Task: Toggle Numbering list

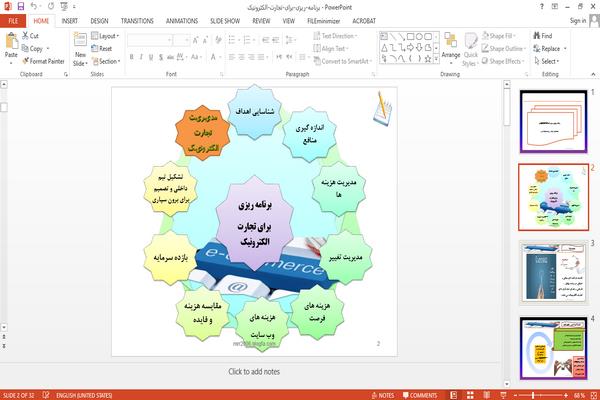Action: pos(248,40)
